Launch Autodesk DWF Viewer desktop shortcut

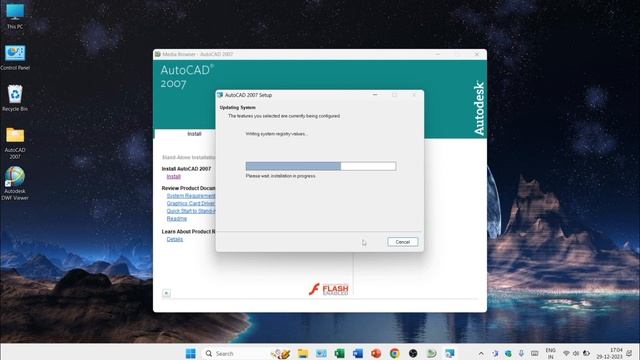point(15,183)
